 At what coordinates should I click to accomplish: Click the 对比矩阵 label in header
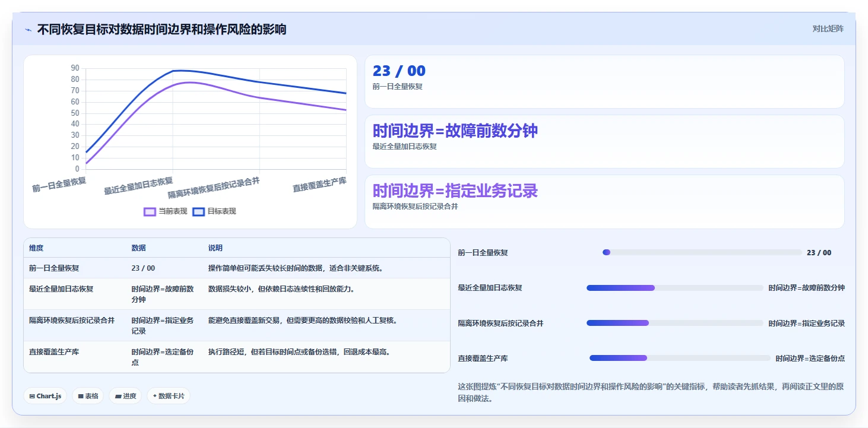point(828,28)
